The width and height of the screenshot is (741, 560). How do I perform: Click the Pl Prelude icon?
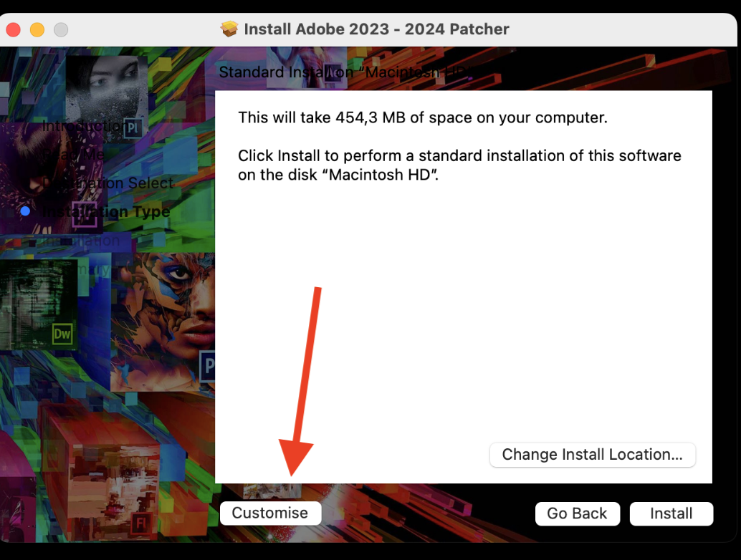pos(133,128)
